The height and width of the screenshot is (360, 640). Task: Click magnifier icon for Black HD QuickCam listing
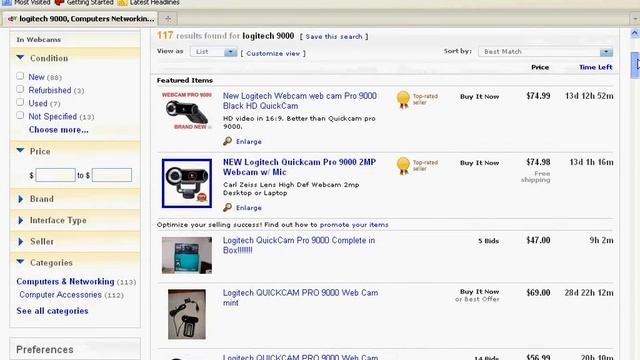click(227, 141)
